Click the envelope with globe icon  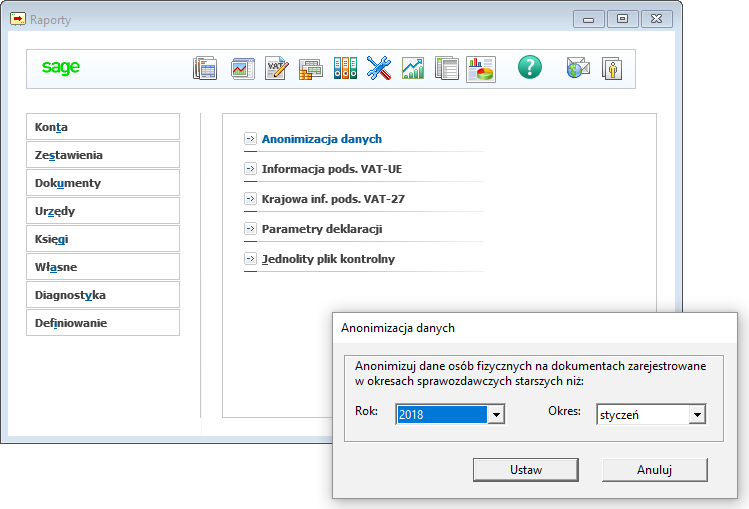click(x=578, y=68)
